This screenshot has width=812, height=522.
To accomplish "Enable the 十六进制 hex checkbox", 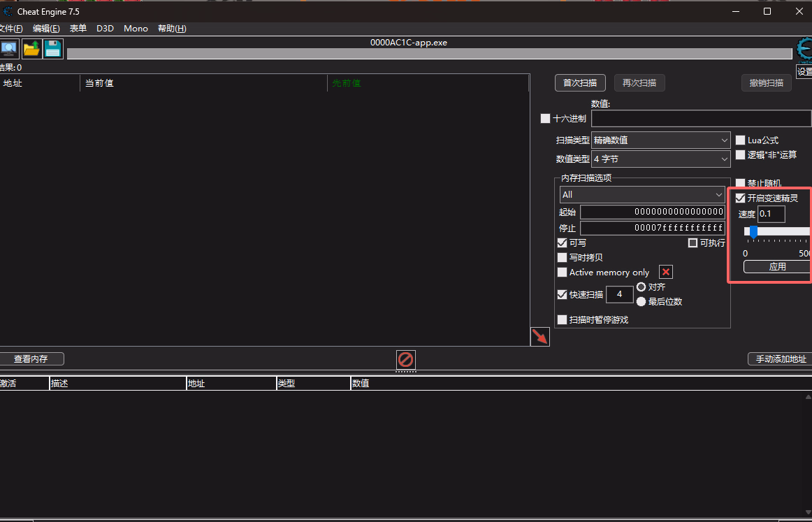I will click(545, 119).
